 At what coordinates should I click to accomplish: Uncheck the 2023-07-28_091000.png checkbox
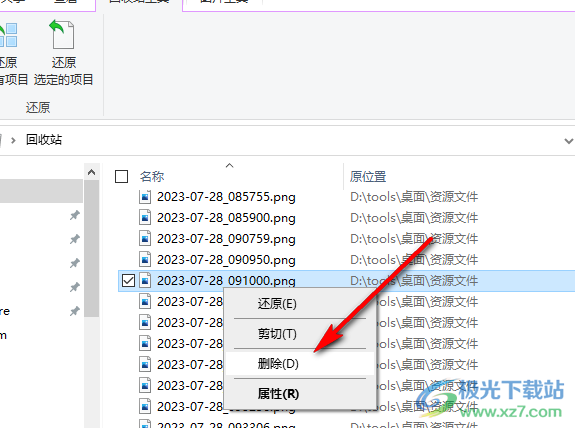128,281
